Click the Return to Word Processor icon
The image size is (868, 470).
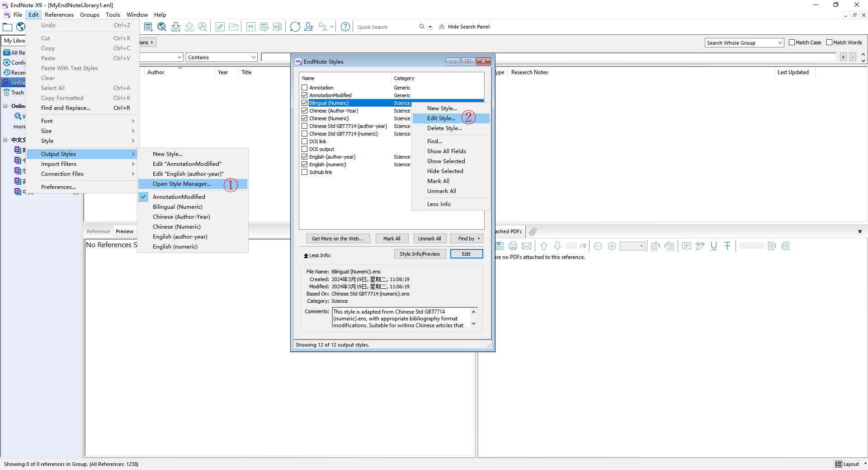[278, 27]
